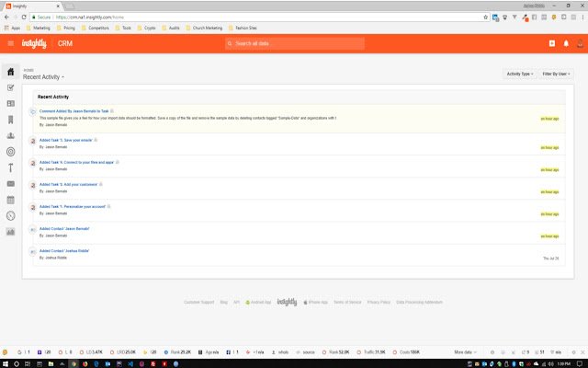
Task: Open the Pricing bookmarks folder
Action: click(x=66, y=28)
